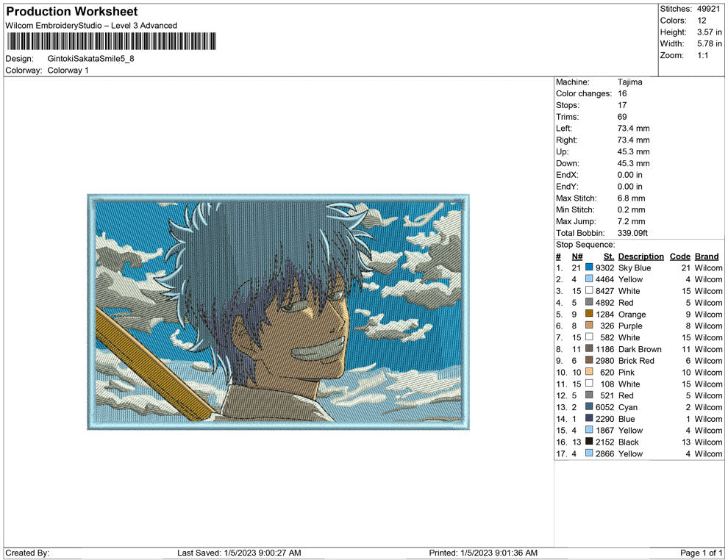Viewport: 728px width, 560px height.
Task: Click the design name GintokiSakataSmile5_8
Action: [x=91, y=59]
